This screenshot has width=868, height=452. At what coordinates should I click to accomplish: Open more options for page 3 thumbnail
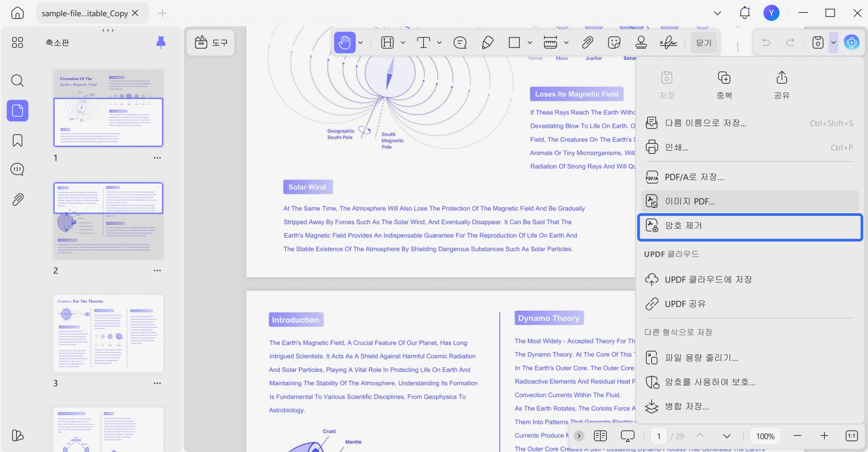click(157, 383)
